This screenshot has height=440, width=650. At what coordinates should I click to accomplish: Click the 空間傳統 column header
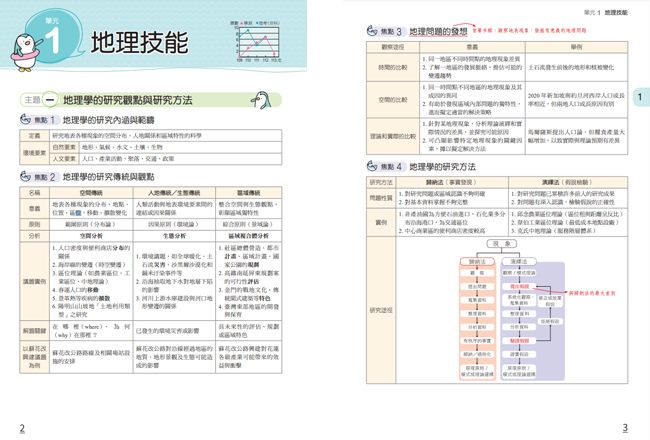click(91, 193)
